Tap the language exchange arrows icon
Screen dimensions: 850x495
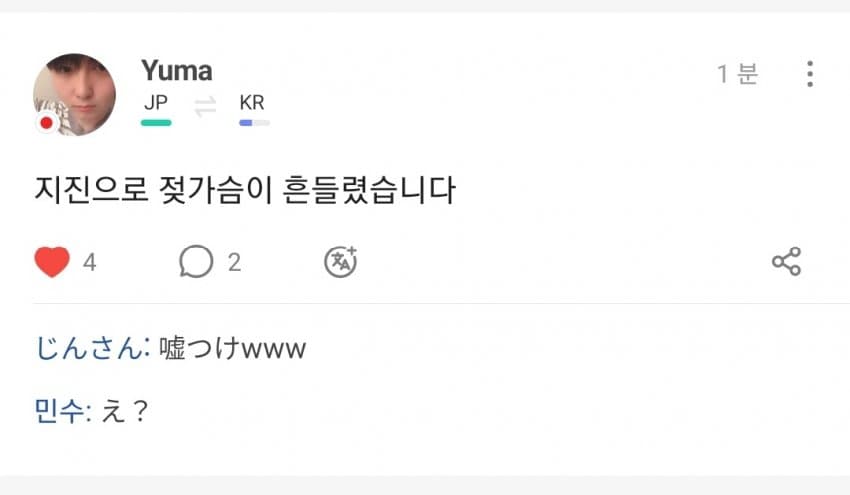click(205, 106)
